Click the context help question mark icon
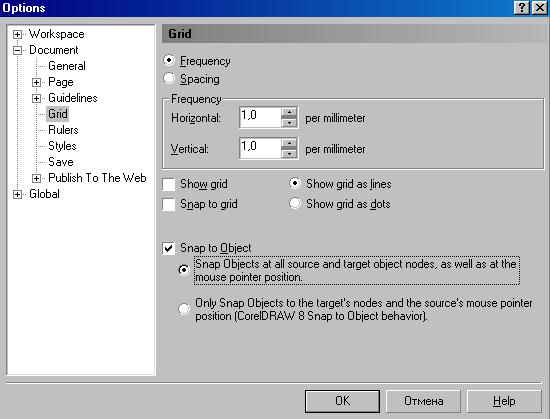This screenshot has height=419, width=550. (522, 8)
